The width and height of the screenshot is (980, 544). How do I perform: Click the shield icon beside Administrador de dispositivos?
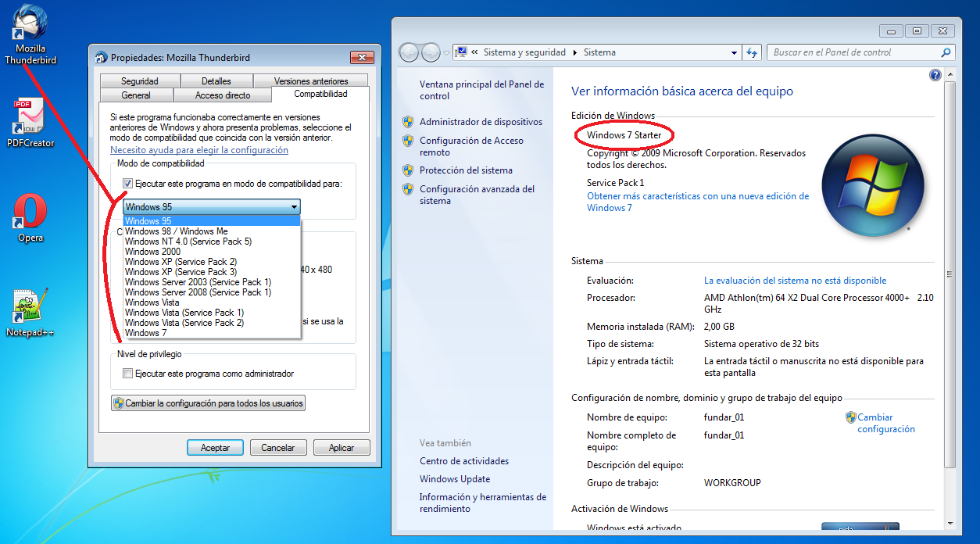(x=407, y=122)
